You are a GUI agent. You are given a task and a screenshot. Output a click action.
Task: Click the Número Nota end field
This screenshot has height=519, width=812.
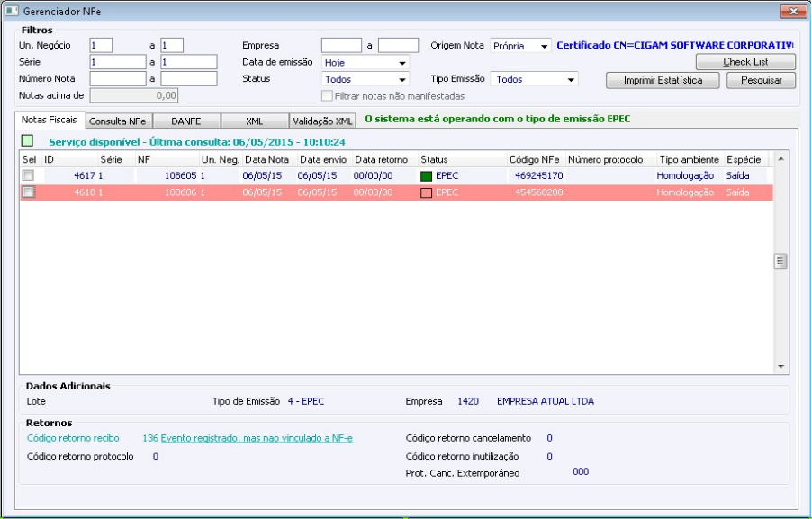pos(188,78)
